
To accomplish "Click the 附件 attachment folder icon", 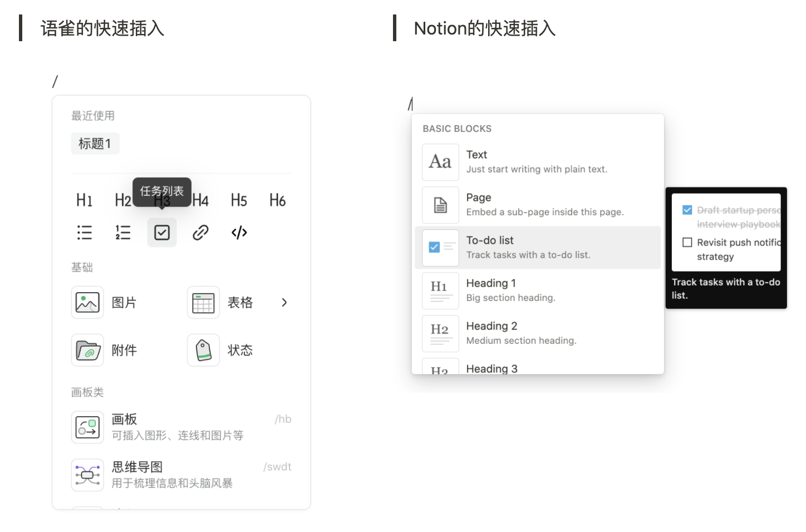I will click(x=87, y=350).
